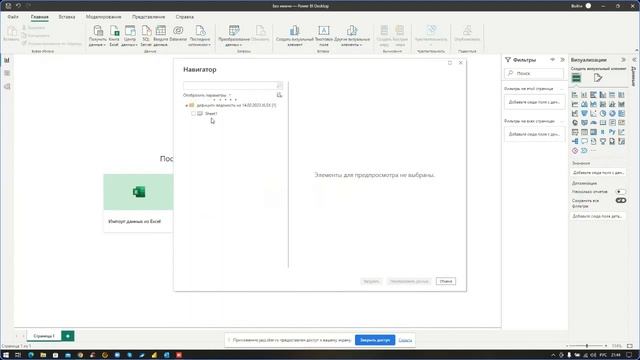Click the drillthrough add-fields well
Viewport: 640px width, 360px height.
coord(598,216)
